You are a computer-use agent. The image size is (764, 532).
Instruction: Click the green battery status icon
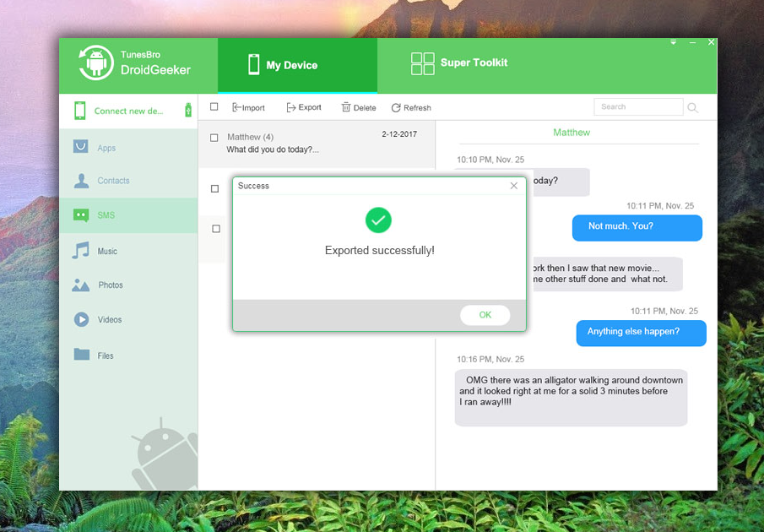coord(188,110)
